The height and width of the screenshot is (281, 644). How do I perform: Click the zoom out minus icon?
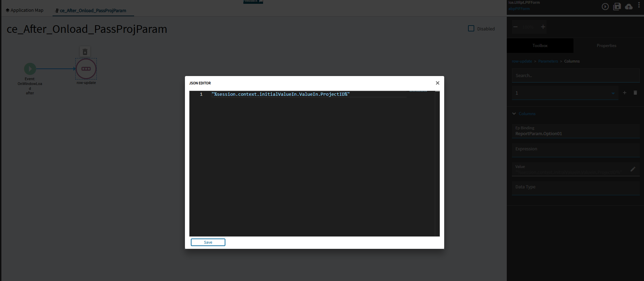click(515, 27)
